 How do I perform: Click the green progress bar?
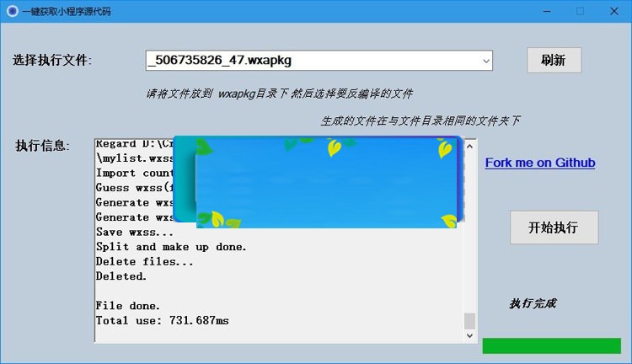click(551, 345)
